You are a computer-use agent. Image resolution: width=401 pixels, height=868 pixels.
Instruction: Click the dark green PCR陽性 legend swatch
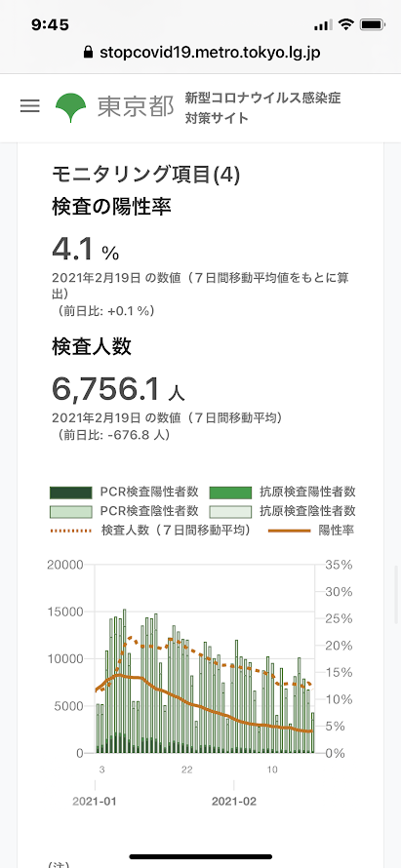click(70, 493)
